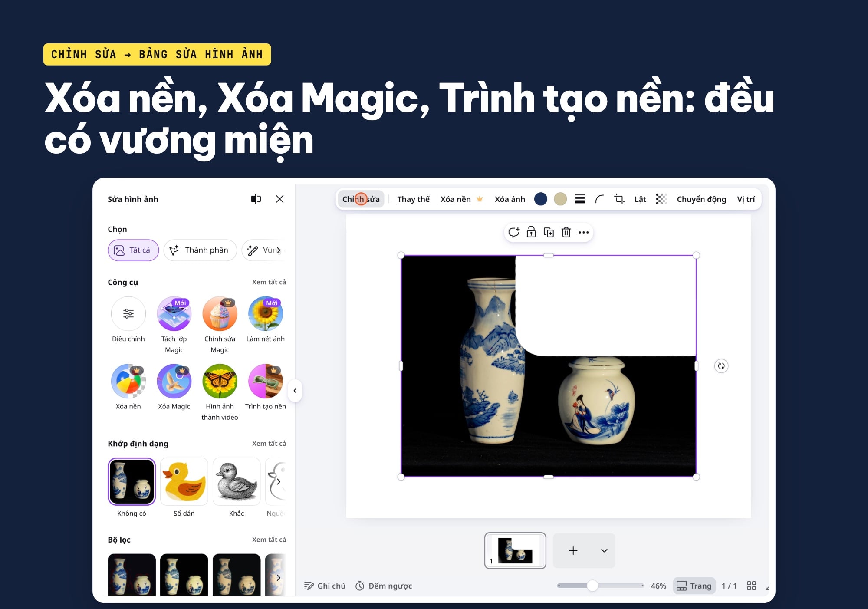
Task: Click Chỉnh sửa in the toolbar
Action: [x=361, y=199]
